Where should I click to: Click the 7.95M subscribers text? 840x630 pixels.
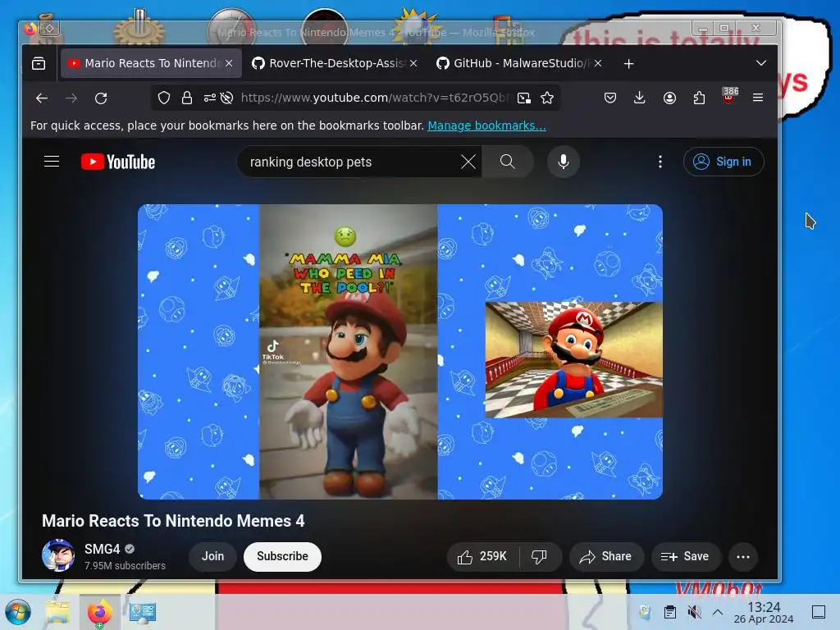click(x=125, y=566)
